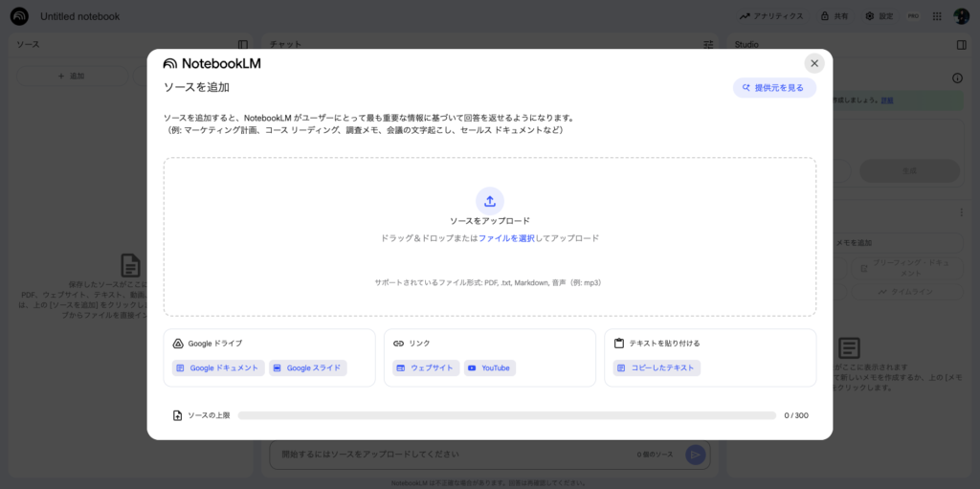Select ブリーフィング・ドキュメント chip
980x489 pixels.
(907, 268)
